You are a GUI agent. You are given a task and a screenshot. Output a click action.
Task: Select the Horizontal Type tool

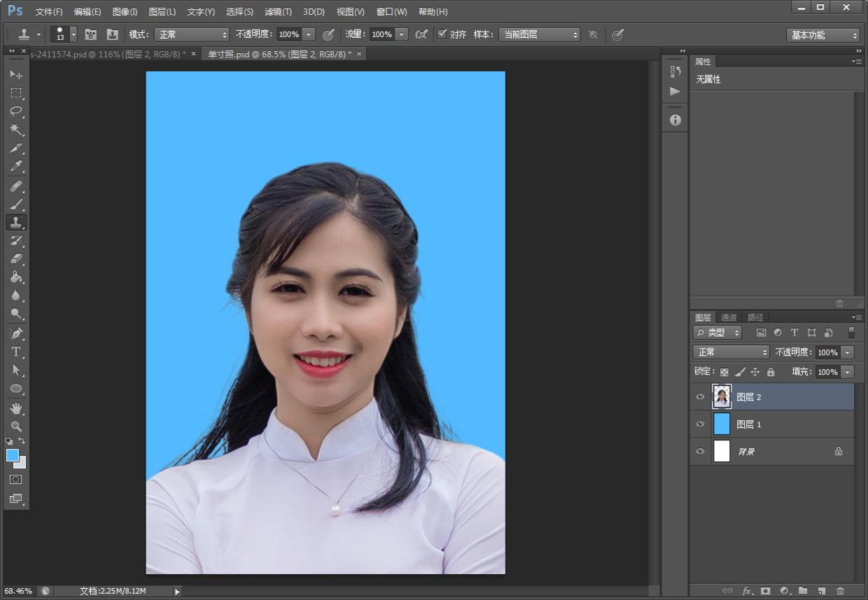coord(16,351)
